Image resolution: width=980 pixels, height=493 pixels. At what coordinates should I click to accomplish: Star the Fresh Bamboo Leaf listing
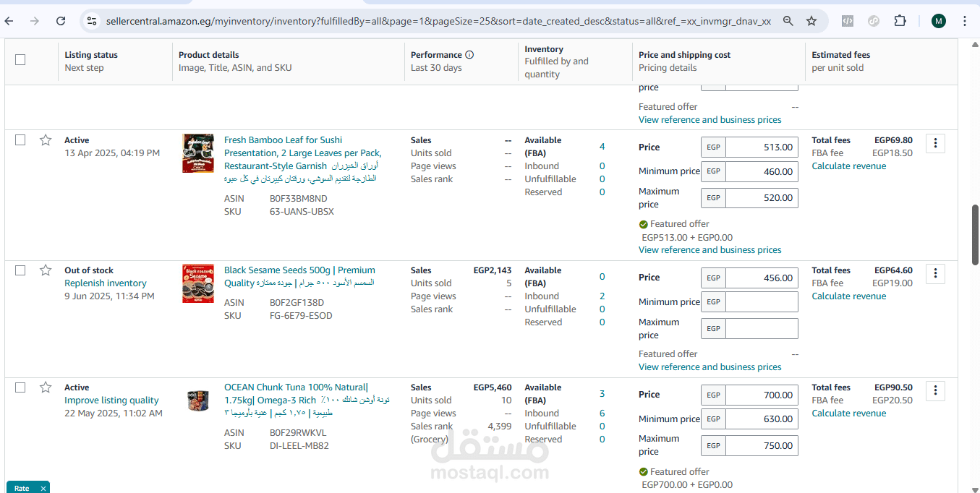(x=46, y=140)
